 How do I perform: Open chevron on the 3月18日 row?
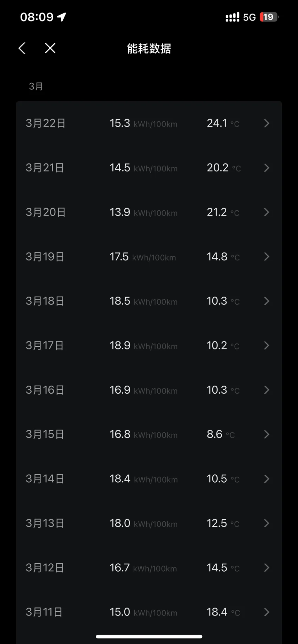click(x=267, y=301)
